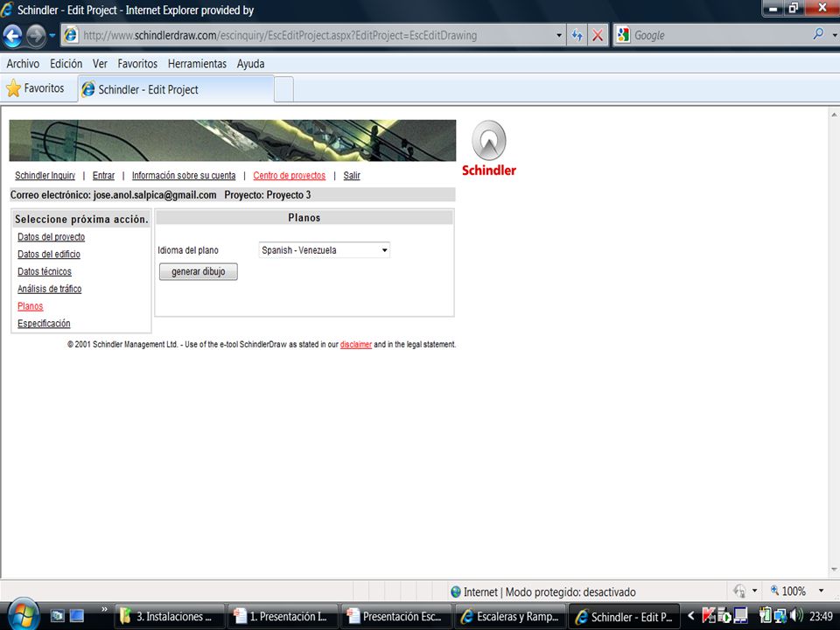Minimize the Internet Explorer window

pos(773,9)
